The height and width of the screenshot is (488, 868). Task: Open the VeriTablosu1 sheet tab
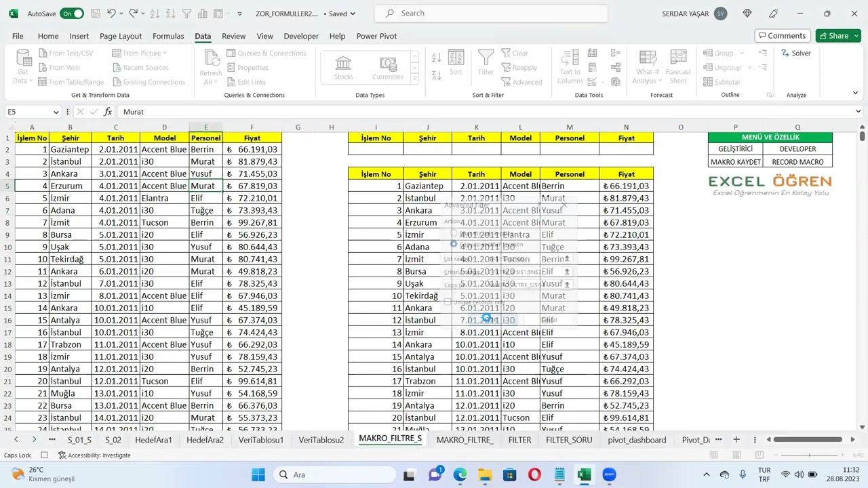261,440
